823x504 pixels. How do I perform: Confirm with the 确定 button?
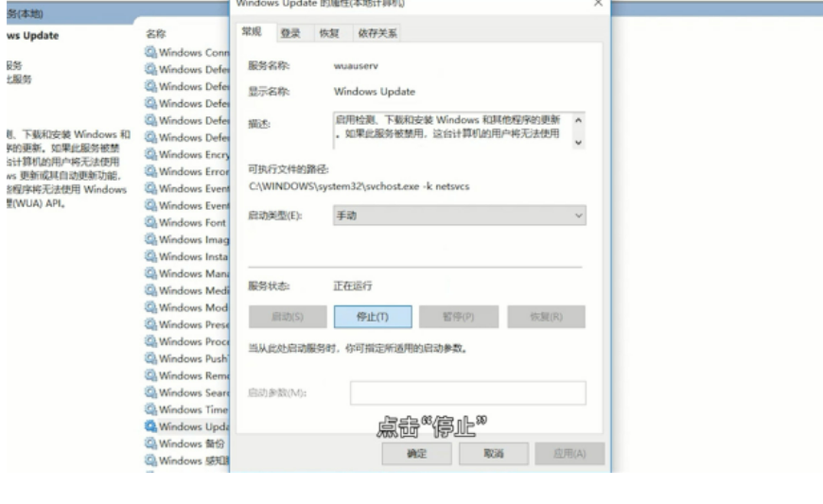[417, 454]
